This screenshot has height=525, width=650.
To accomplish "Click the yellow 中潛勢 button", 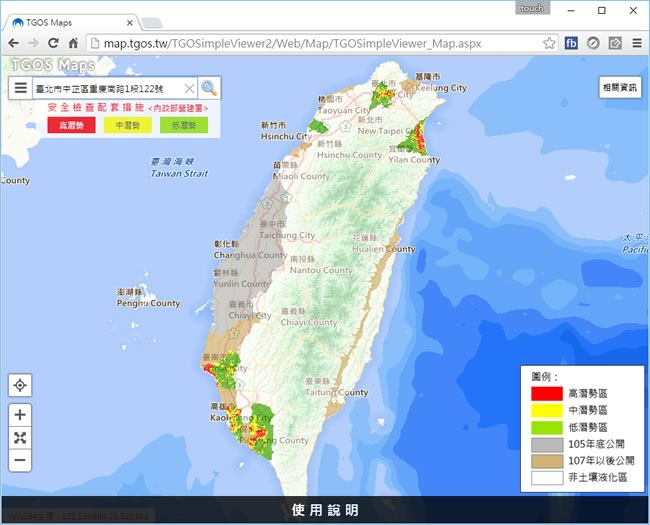I will coord(127,125).
